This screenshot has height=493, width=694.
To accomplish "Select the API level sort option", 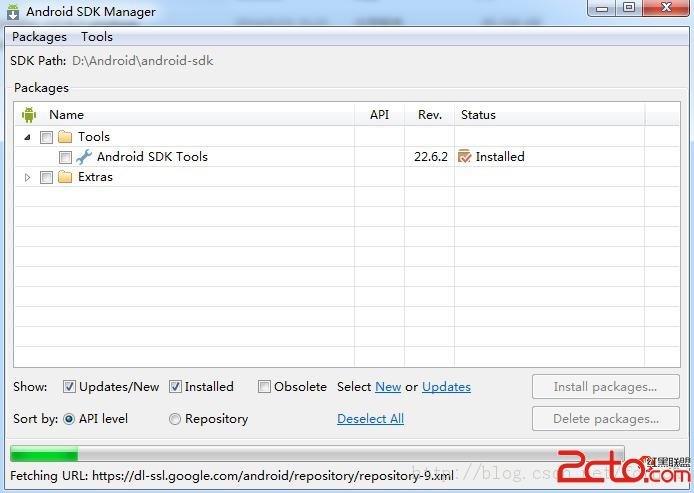I will [x=69, y=419].
